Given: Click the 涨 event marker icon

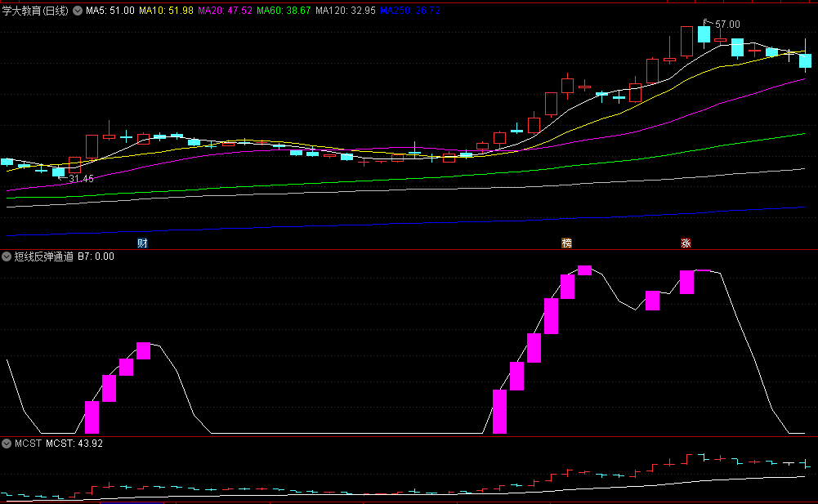Looking at the screenshot, I should tap(686, 243).
